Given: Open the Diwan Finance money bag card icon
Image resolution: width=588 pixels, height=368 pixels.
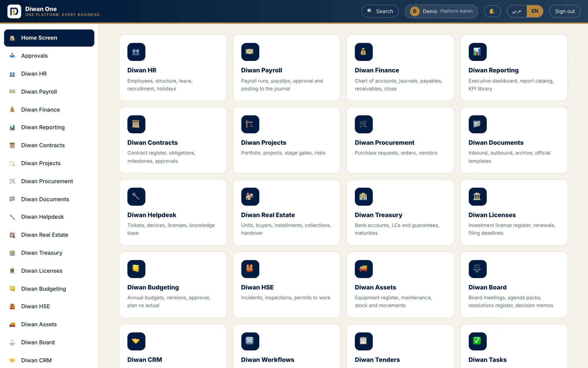Looking at the screenshot, I should coord(364,52).
